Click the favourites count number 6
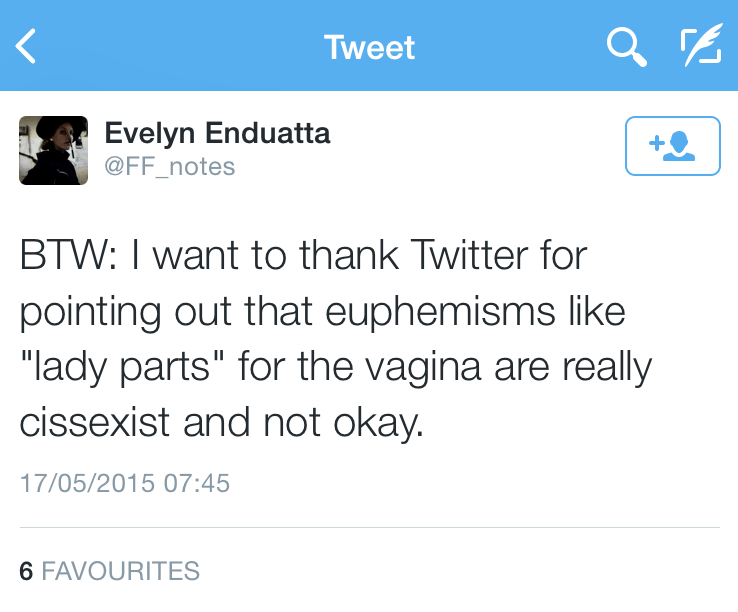 click(x=26, y=571)
